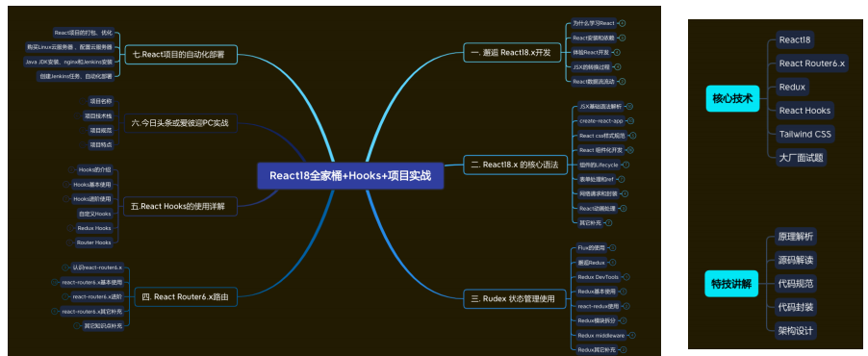This screenshot has width=868, height=356.
Task: Select the central React18全家桶+Hooks+项目实战 topic
Action: pos(350,175)
